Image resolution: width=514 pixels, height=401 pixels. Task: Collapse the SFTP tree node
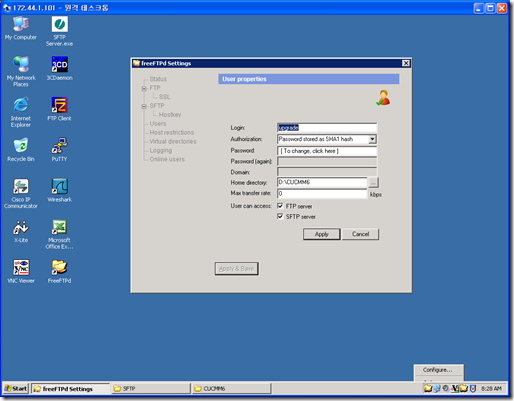click(x=144, y=106)
